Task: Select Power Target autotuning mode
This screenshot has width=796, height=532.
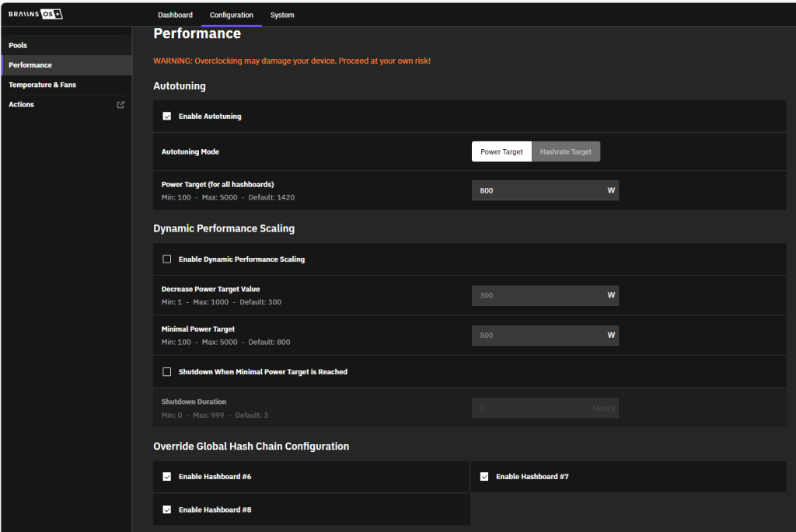Action: 501,152
